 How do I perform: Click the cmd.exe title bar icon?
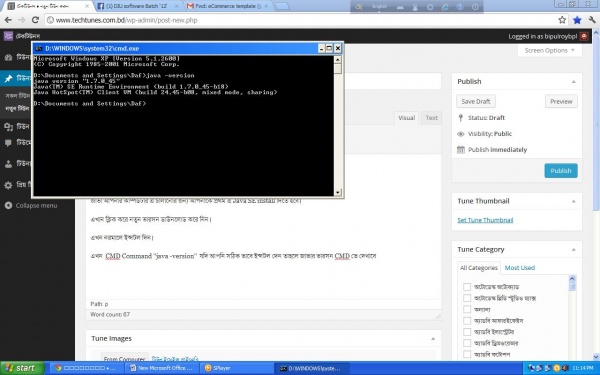click(38, 49)
